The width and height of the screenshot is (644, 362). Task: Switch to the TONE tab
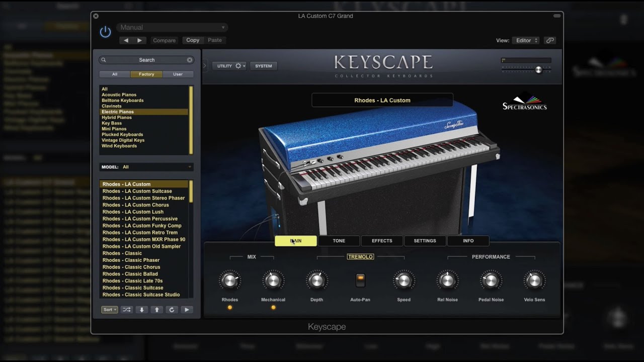coord(339,241)
